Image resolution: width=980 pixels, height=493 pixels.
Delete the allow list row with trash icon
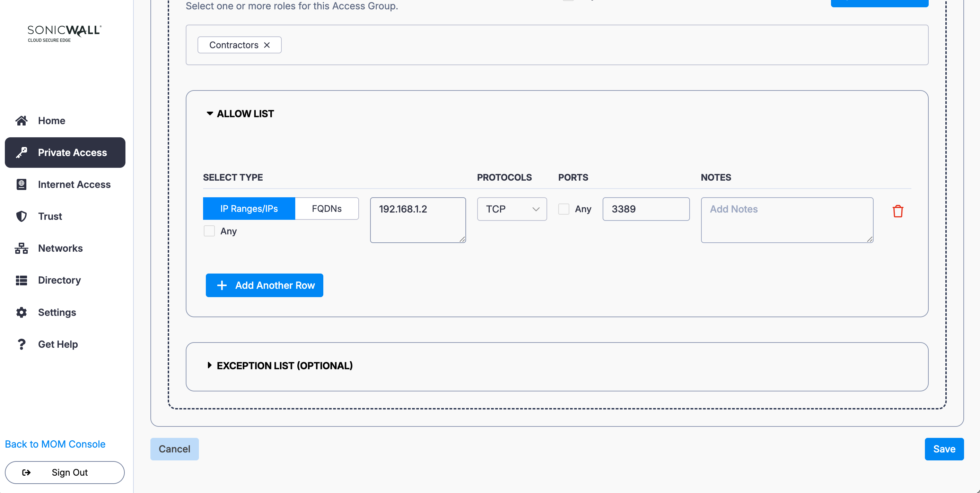(x=898, y=211)
